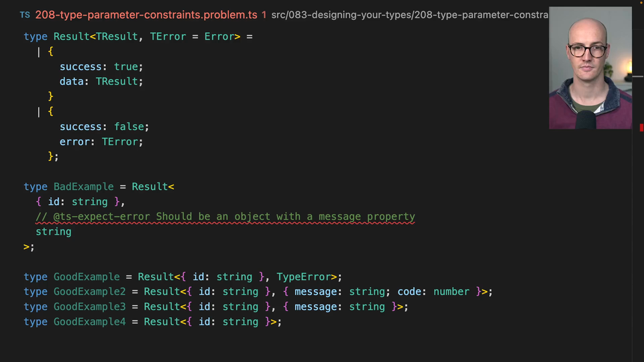
Task: Click the @ts-expect-error comment line
Action: (x=225, y=217)
